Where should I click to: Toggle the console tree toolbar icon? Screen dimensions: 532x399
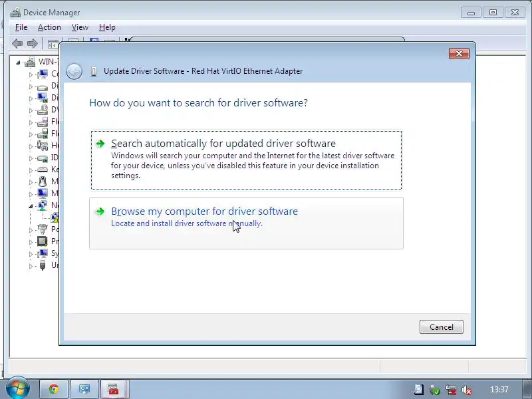click(x=53, y=44)
